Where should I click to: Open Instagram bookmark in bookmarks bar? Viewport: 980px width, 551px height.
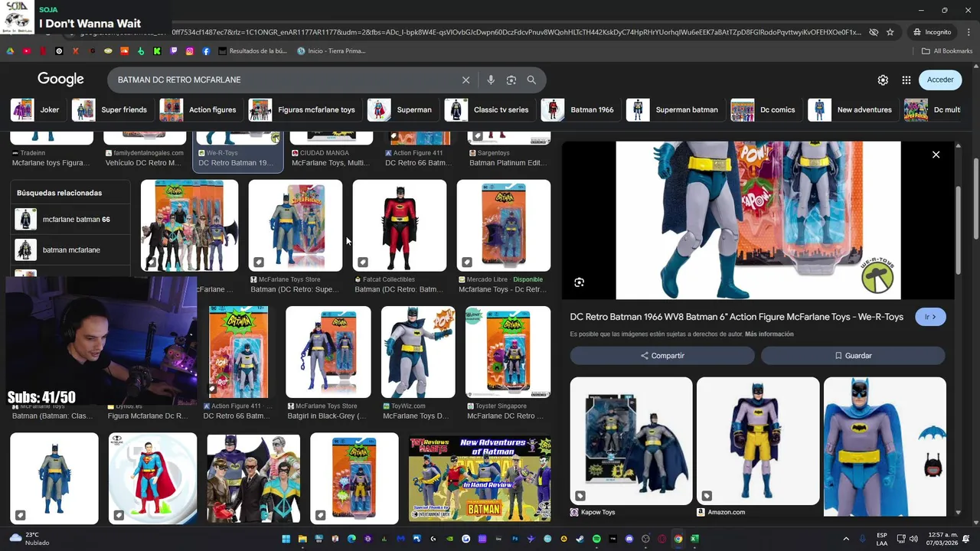(x=190, y=51)
